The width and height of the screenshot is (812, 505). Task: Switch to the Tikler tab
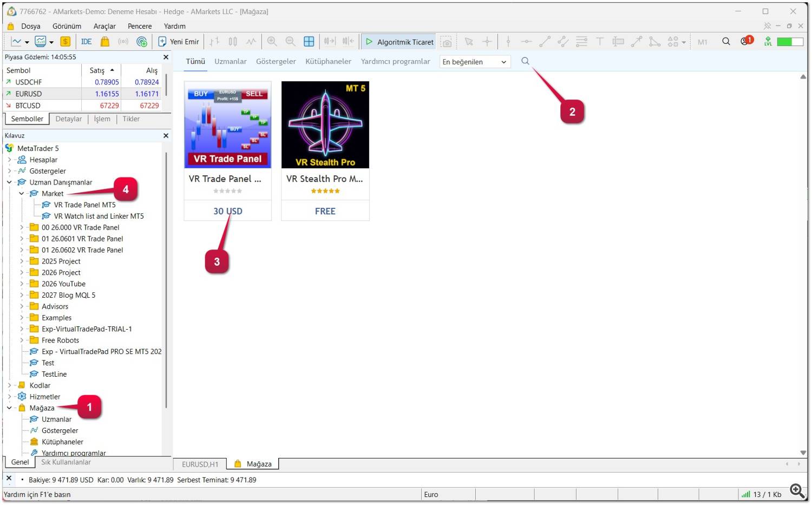coord(131,119)
